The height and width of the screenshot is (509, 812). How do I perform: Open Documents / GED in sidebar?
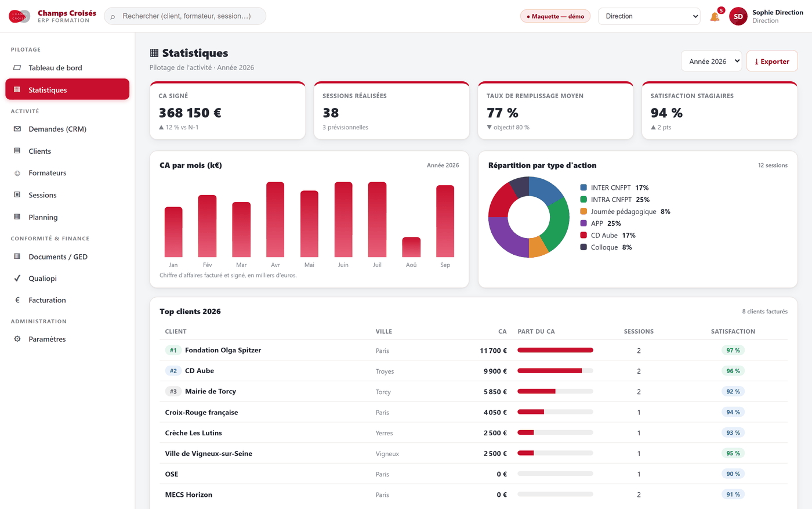coord(67,257)
